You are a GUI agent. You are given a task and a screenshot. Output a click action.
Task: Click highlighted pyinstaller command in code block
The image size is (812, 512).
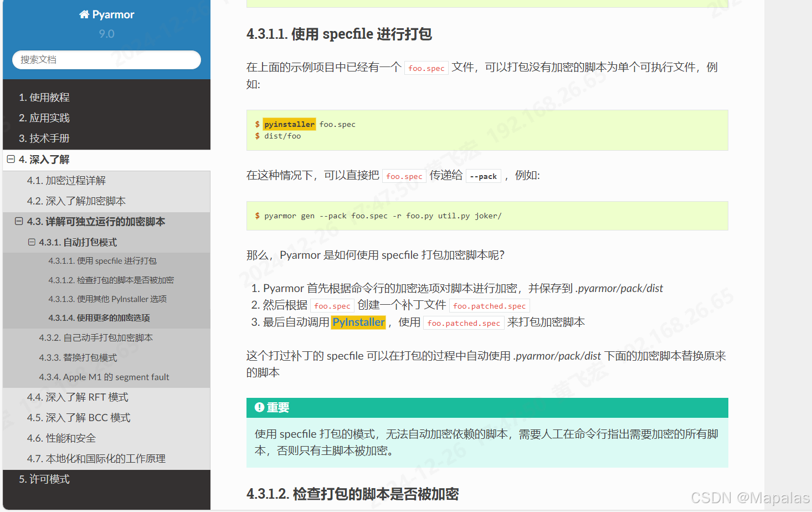tap(289, 124)
